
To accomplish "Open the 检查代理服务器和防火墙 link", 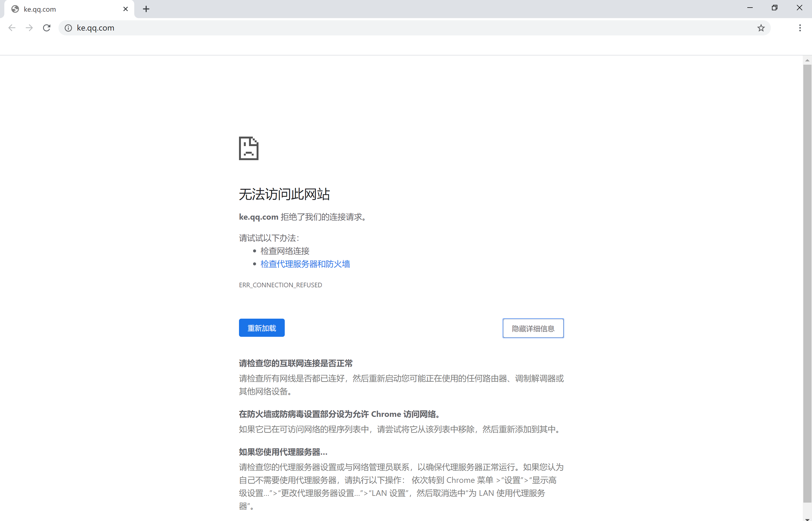I will pyautogui.click(x=305, y=264).
